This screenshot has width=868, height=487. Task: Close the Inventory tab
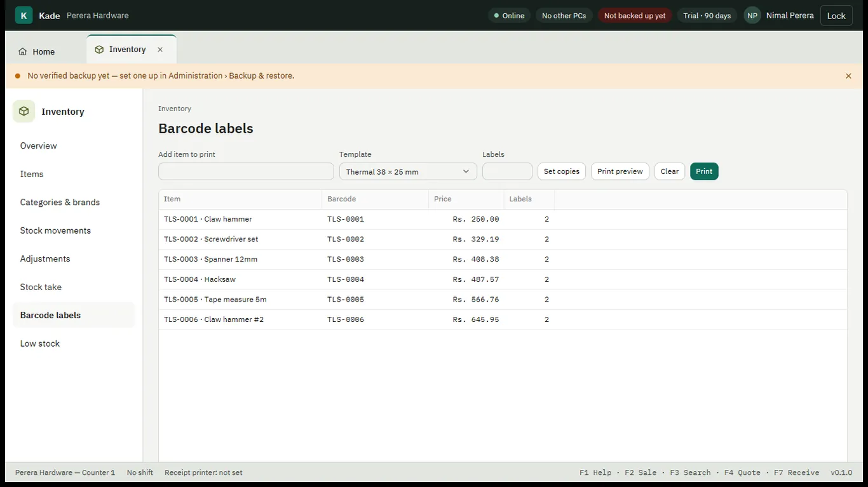coord(160,50)
